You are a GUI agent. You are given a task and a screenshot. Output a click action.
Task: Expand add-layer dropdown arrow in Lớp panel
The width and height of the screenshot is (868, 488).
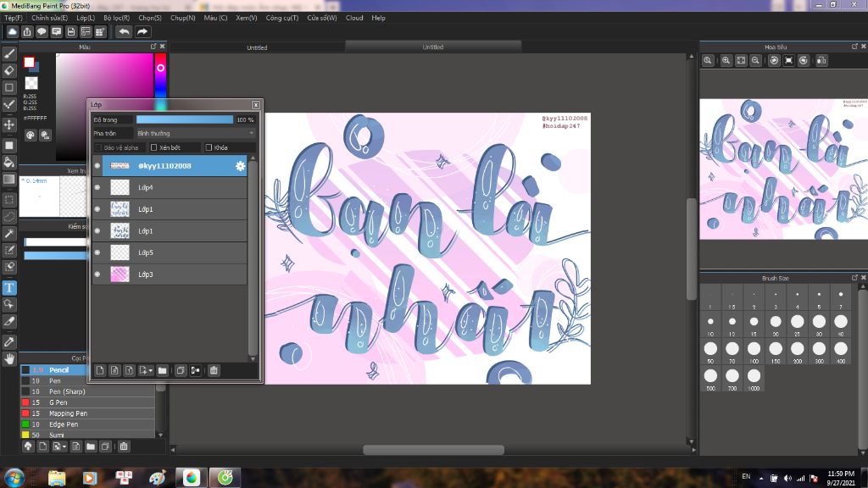click(x=150, y=371)
